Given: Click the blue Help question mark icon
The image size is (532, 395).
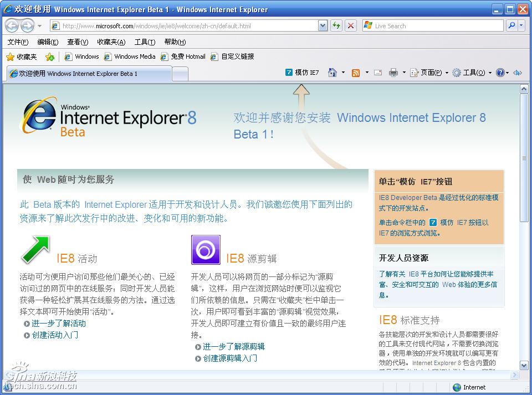Looking at the screenshot, I should [500, 73].
